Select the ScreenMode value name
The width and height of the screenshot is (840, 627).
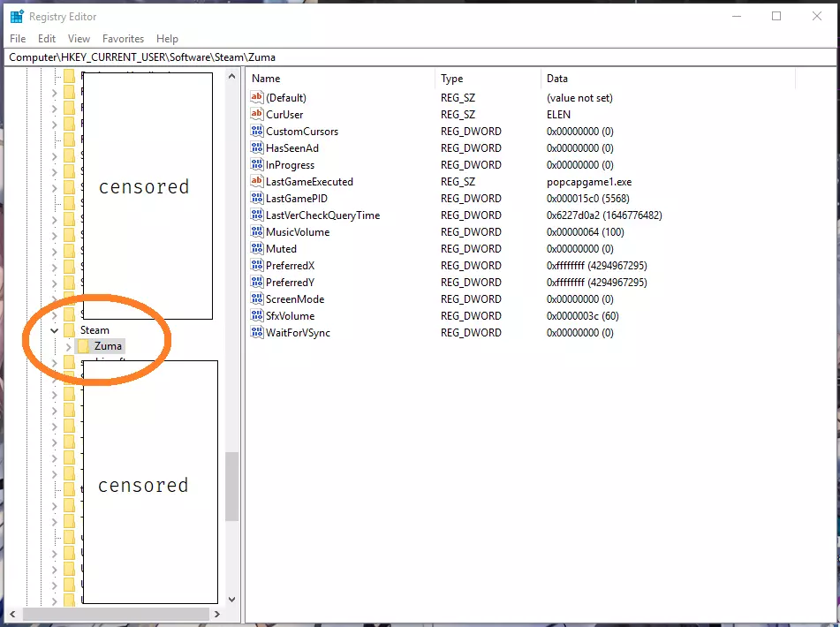tap(295, 299)
